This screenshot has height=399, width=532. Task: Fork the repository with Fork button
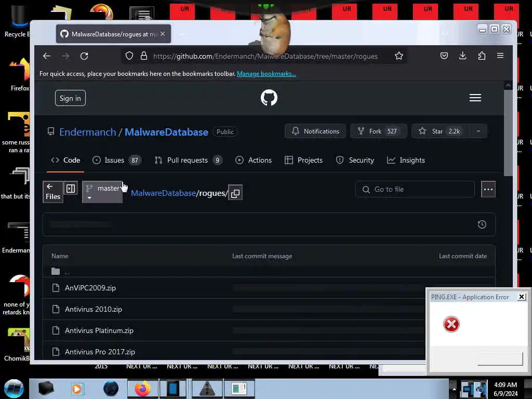378,131
